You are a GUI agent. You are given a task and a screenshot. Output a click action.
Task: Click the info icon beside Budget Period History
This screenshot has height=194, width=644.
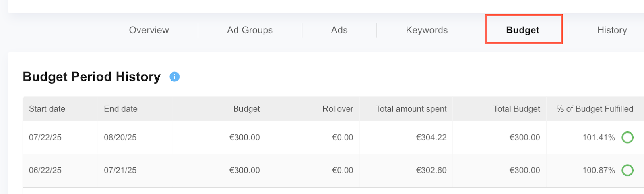pos(174,77)
